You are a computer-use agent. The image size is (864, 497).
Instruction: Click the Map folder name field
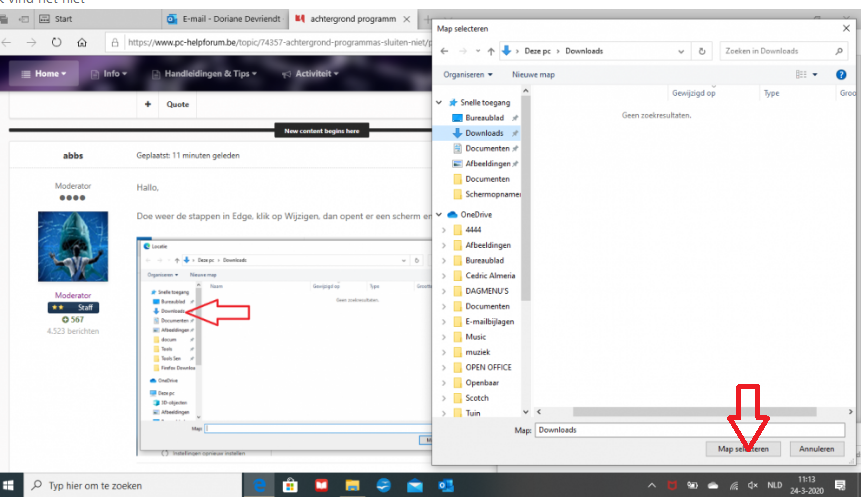(x=689, y=430)
